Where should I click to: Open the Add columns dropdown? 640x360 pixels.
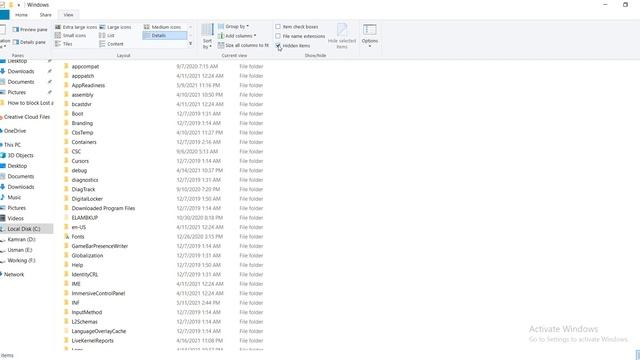tap(237, 36)
